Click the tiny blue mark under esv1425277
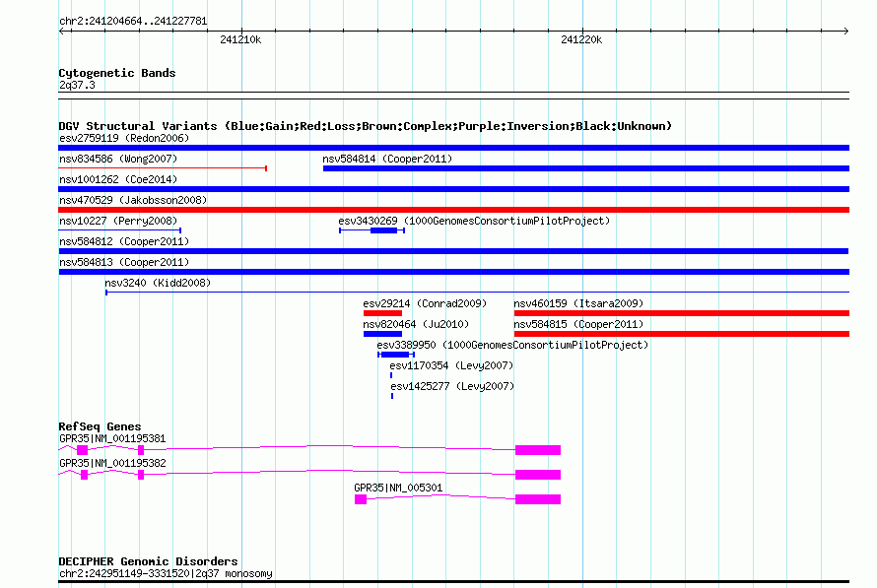 (392, 396)
